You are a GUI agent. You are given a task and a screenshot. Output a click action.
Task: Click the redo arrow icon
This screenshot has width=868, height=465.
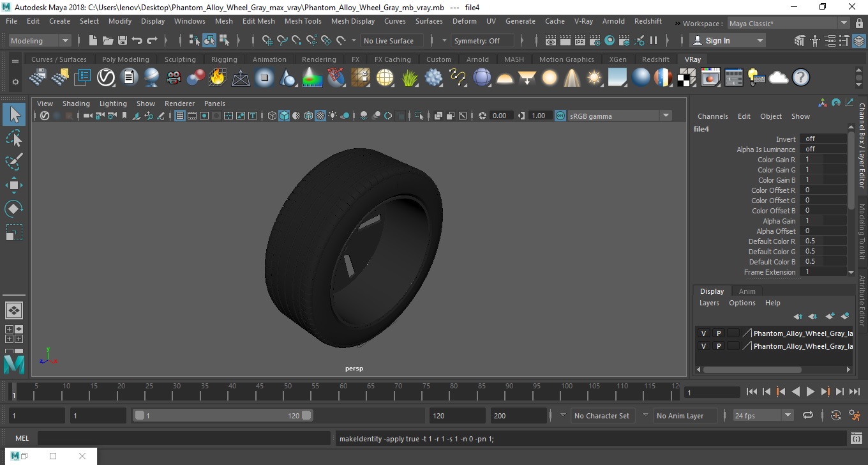152,40
